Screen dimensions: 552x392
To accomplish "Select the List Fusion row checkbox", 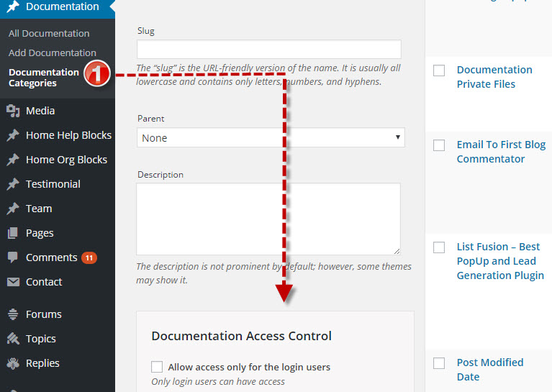I will (439, 247).
